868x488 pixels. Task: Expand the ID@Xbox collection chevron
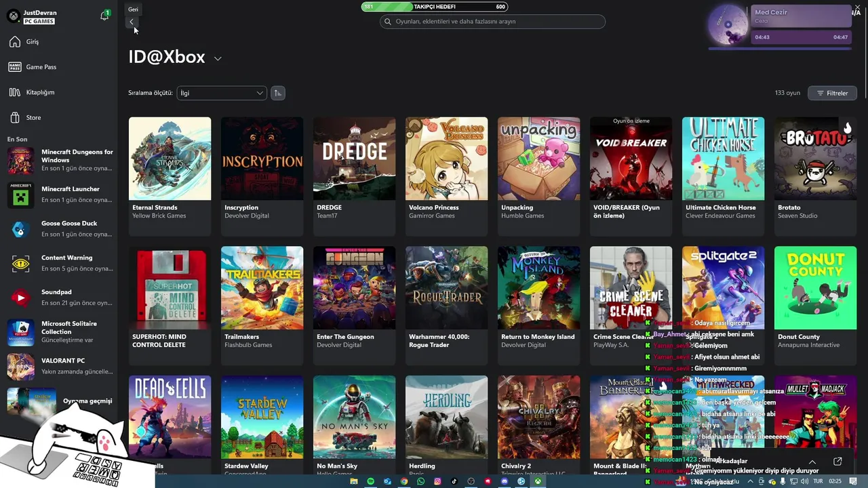click(x=218, y=58)
